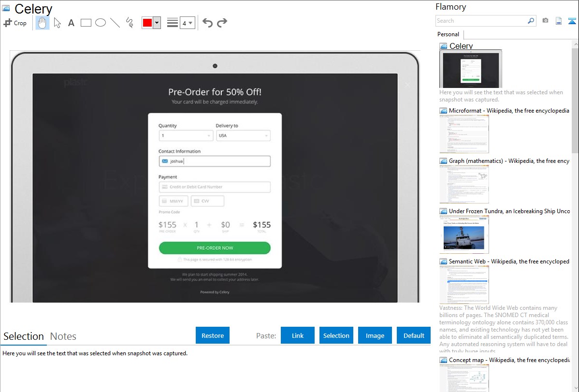Click the Promo Code link in the snapshot

point(169,212)
